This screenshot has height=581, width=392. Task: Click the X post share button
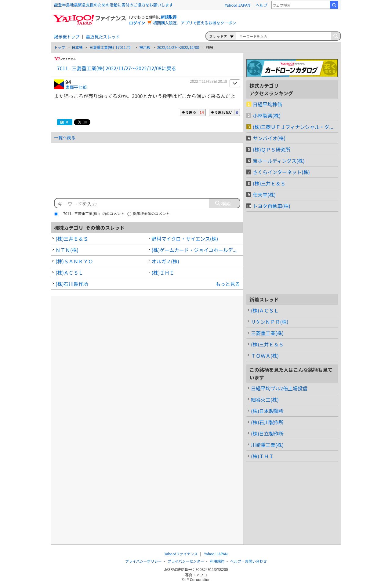(82, 122)
